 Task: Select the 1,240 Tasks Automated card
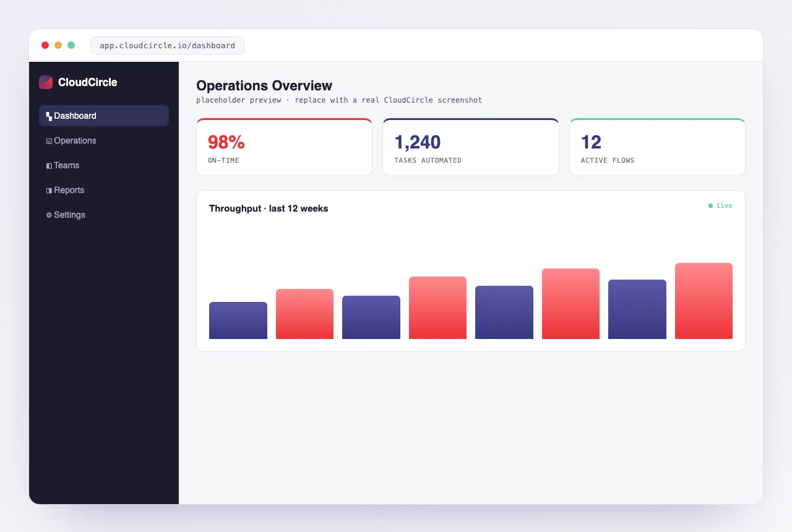point(471,147)
